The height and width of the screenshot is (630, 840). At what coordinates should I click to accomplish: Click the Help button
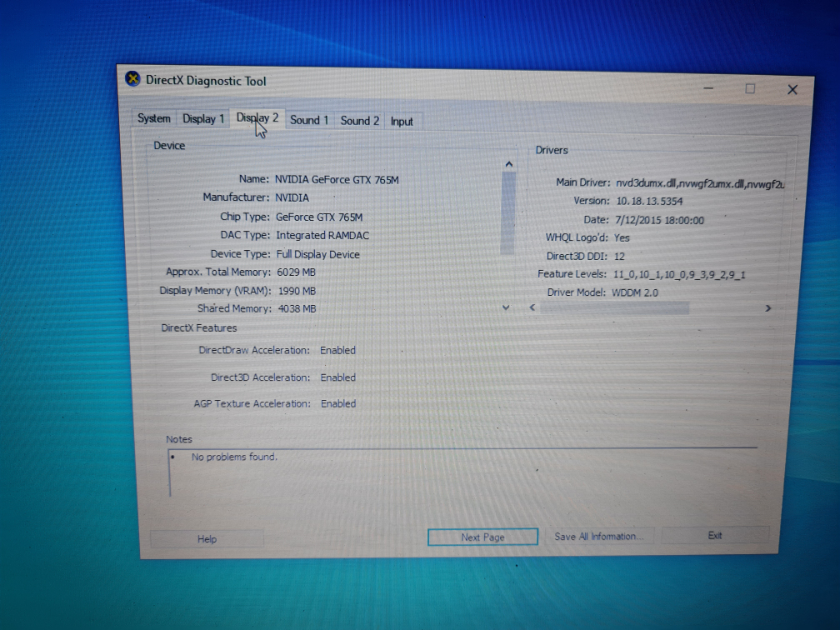point(207,539)
